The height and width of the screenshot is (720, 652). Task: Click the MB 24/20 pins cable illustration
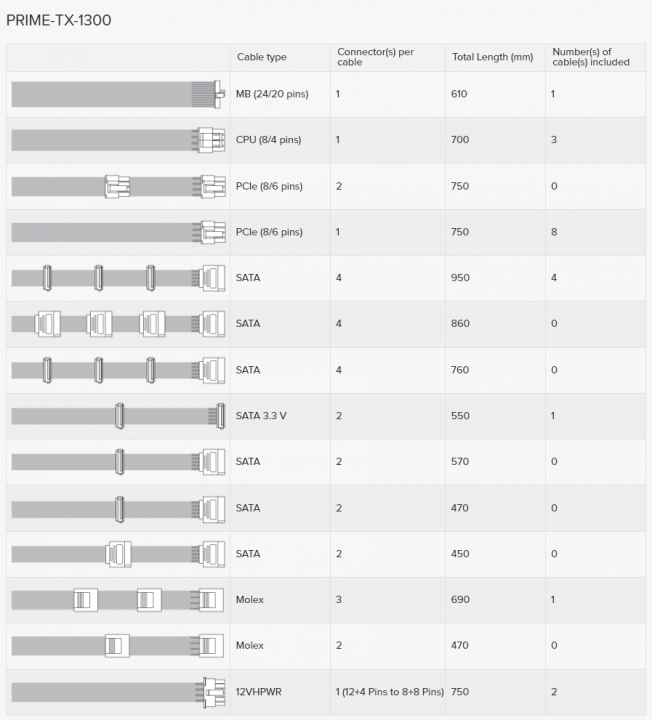coord(118,94)
